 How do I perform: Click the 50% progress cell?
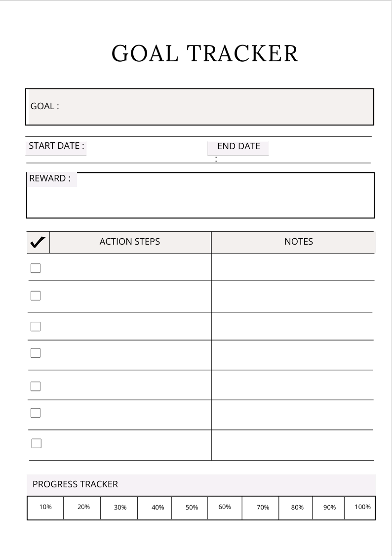pyautogui.click(x=192, y=508)
